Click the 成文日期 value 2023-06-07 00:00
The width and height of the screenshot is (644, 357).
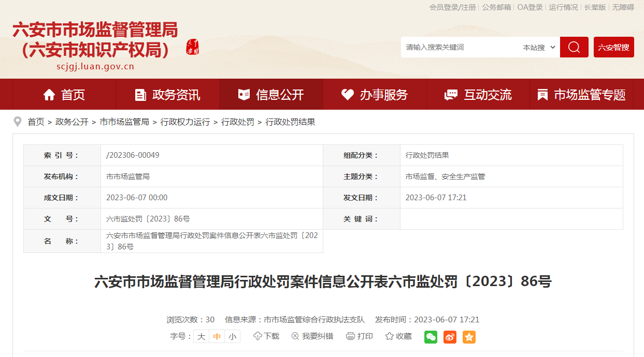pyautogui.click(x=137, y=198)
